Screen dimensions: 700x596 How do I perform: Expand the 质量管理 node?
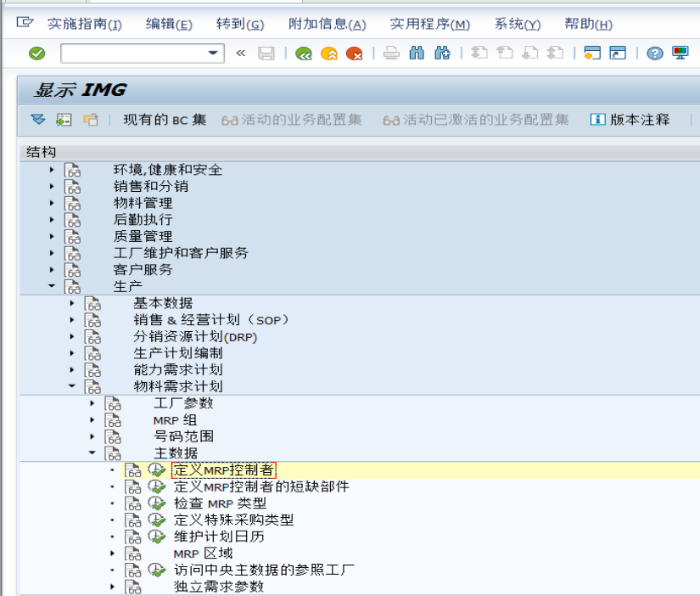point(52,236)
